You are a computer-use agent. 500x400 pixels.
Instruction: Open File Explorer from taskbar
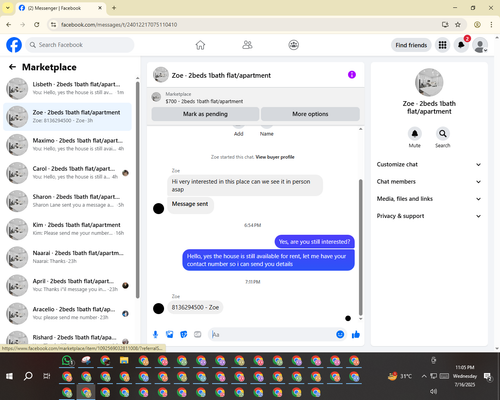[124, 361]
